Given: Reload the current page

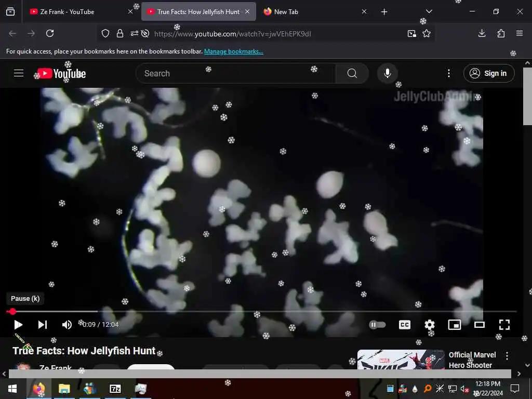Looking at the screenshot, I should 50,33.
